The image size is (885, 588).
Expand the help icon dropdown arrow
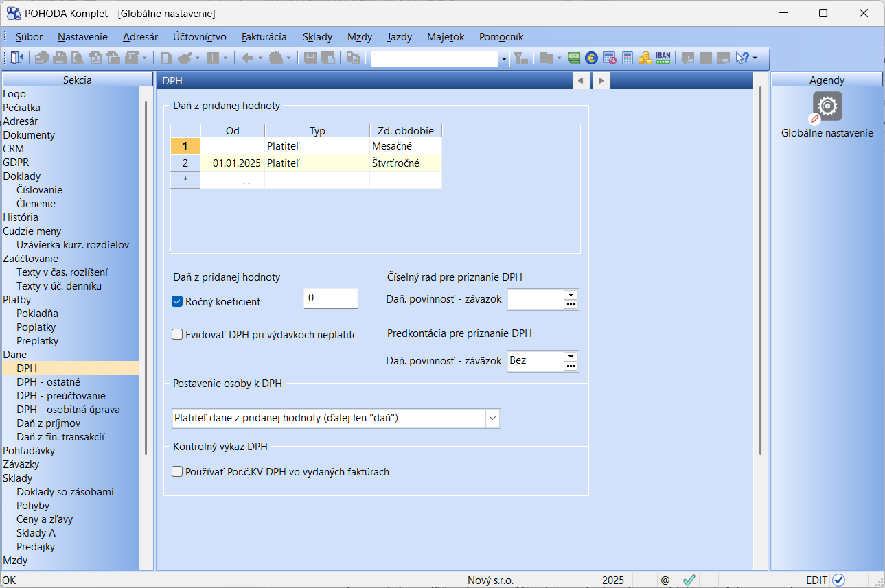click(755, 58)
